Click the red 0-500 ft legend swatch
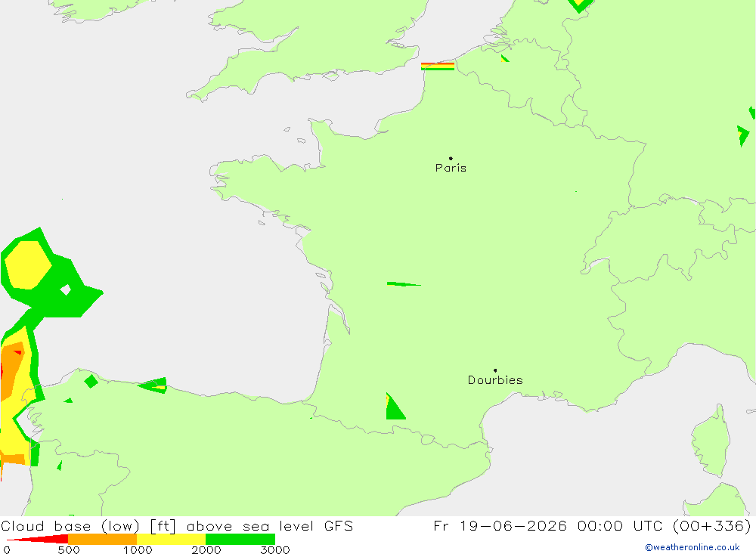 38,539
